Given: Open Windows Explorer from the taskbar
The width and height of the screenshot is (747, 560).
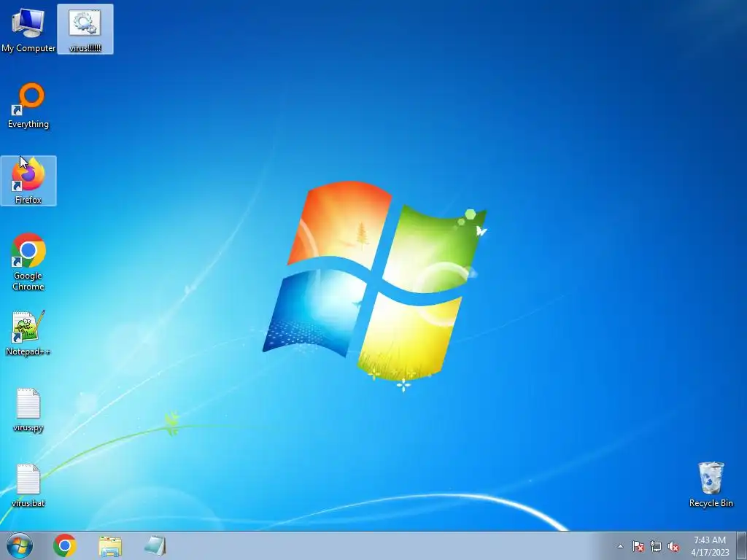Looking at the screenshot, I should 110,545.
